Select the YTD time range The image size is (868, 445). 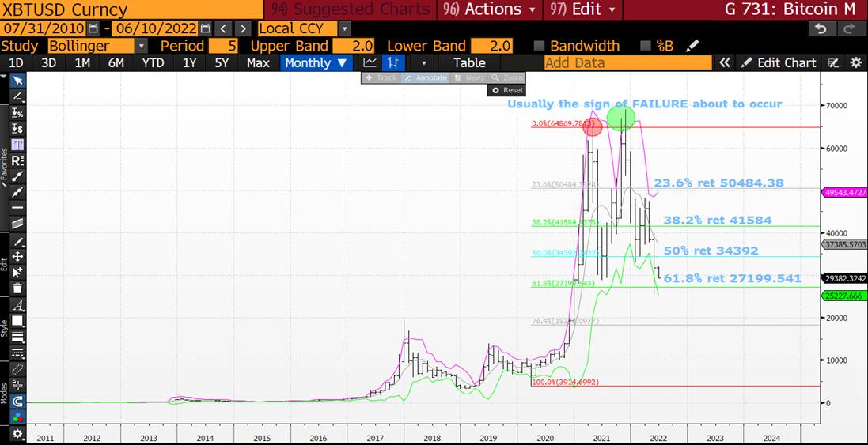coord(153,63)
